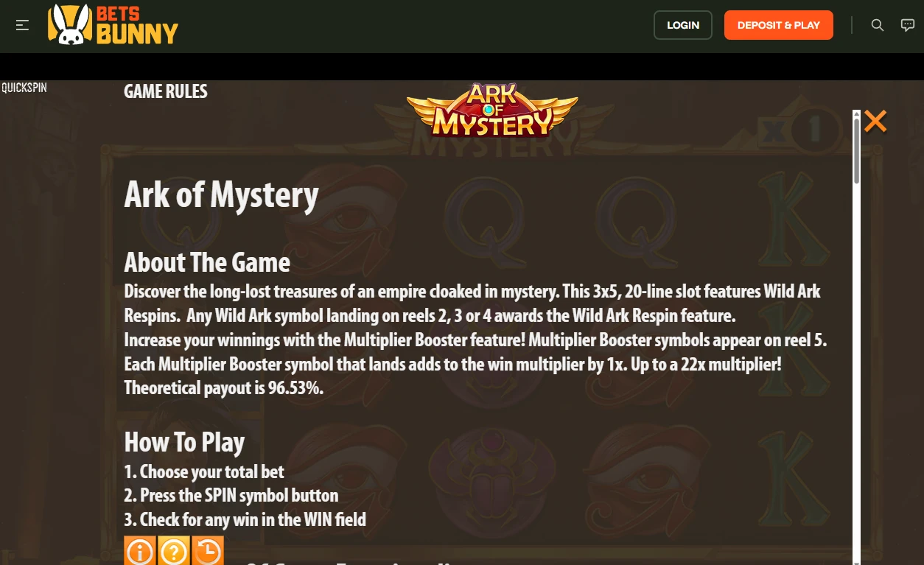Open the hamburger navigation menu

[x=23, y=25]
